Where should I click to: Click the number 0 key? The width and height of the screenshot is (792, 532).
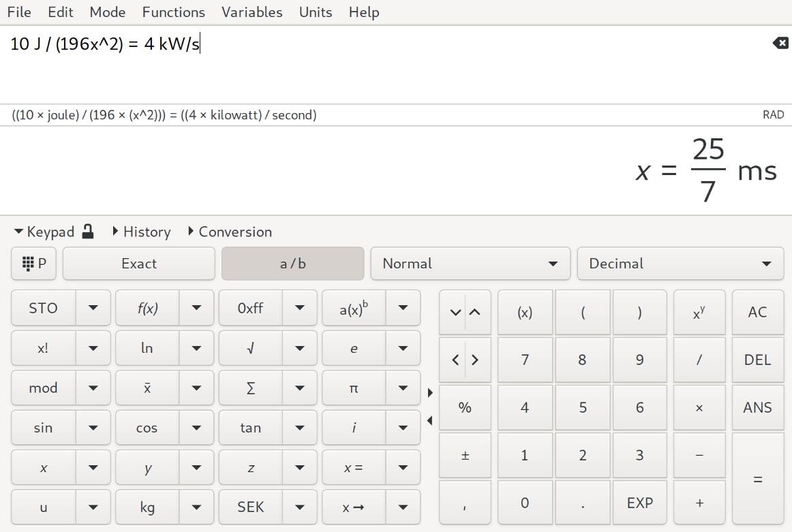(525, 503)
